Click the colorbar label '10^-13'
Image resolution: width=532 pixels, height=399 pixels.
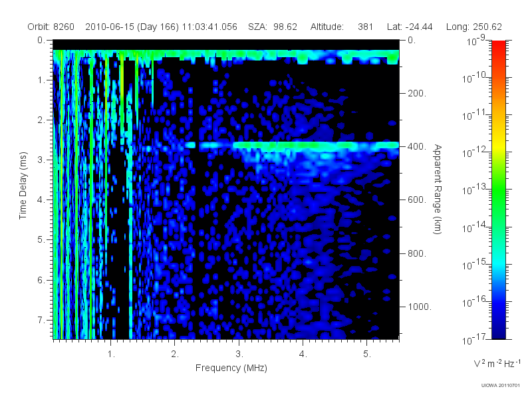[475, 190]
